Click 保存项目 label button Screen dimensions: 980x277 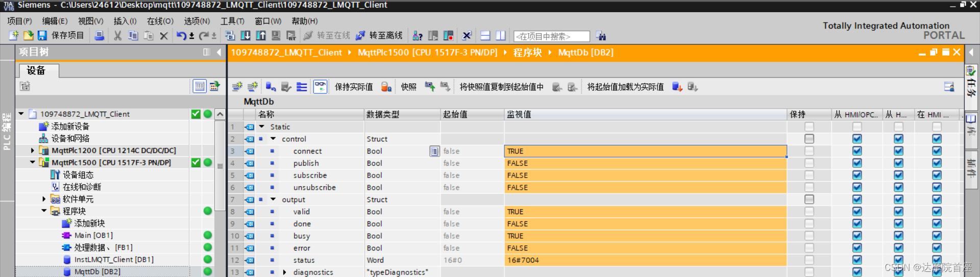67,36
